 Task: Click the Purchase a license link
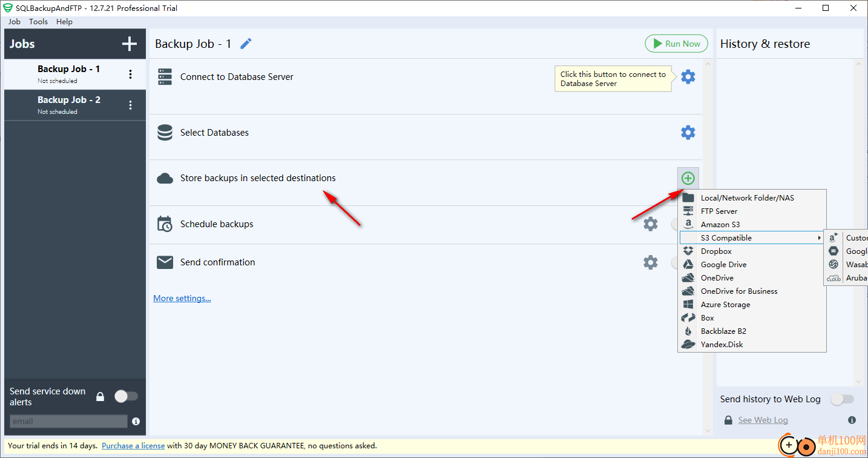click(x=133, y=445)
